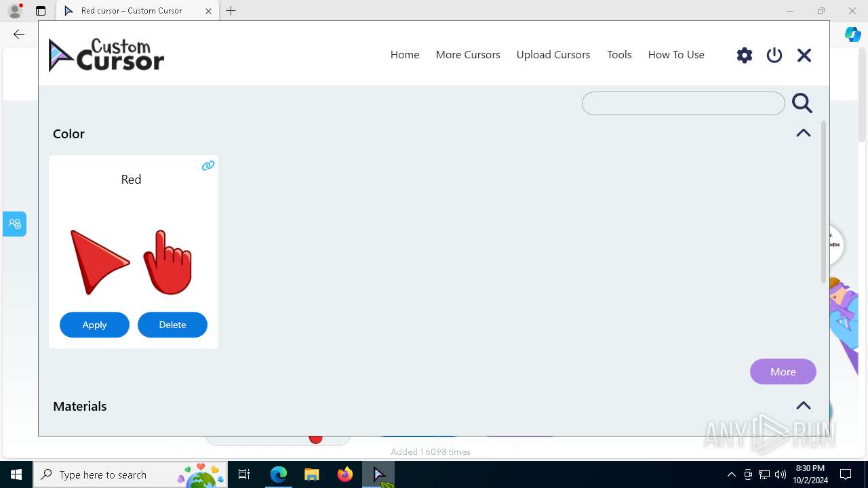Open the browser profile avatar
This screenshot has width=868, height=488.
coord(15,11)
